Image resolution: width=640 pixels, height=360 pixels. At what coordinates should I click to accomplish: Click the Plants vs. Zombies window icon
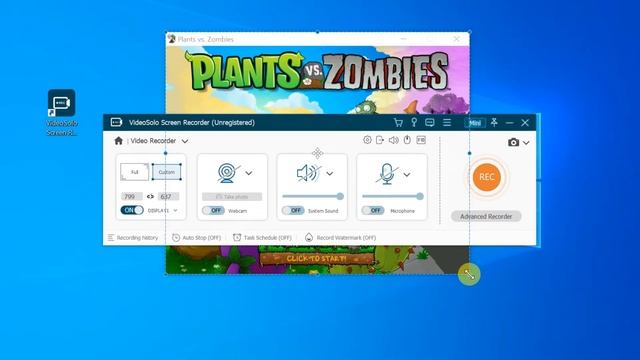[171, 39]
